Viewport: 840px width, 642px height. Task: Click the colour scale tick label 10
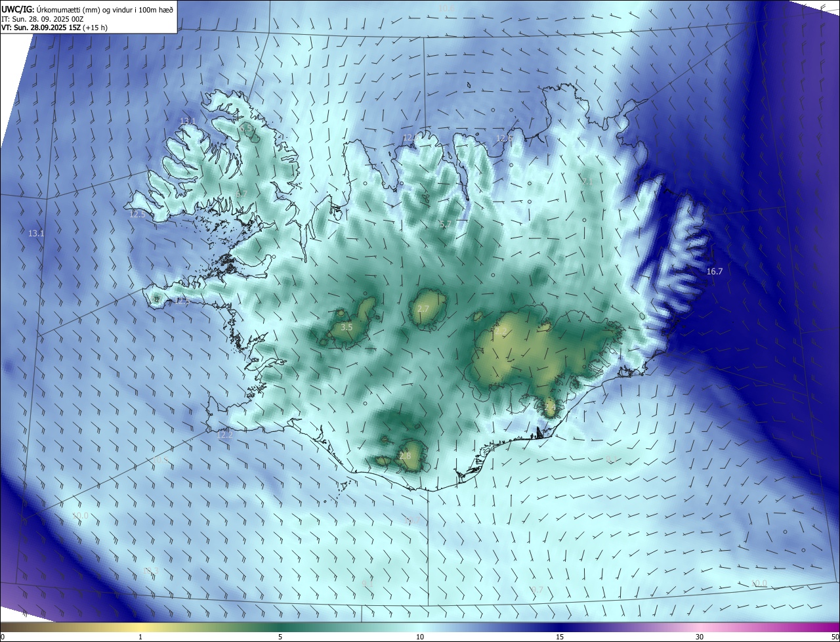click(x=420, y=637)
